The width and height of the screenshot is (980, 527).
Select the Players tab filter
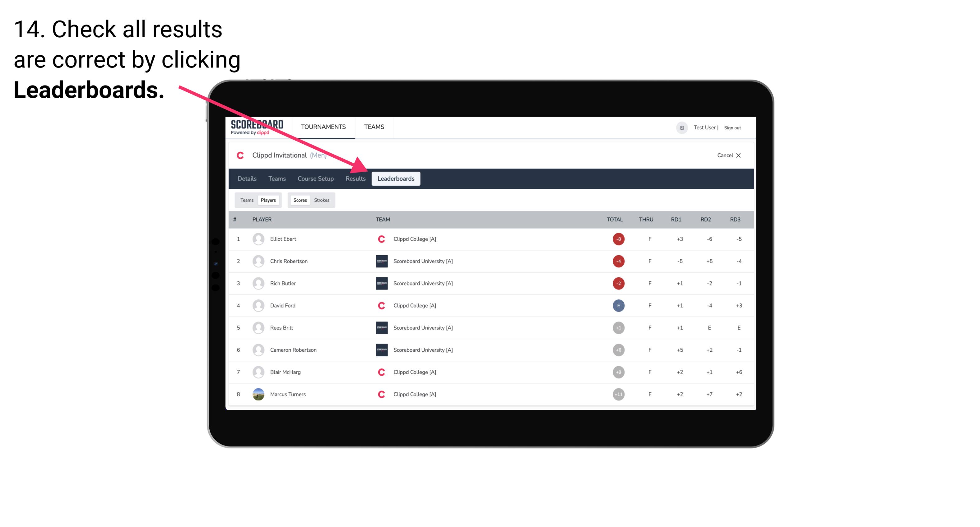[x=268, y=200]
